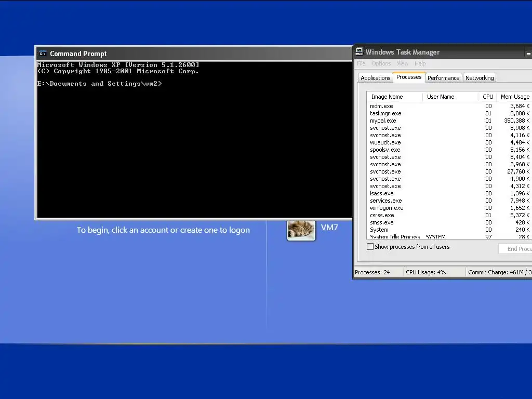Select the lsass.exe process row
The height and width of the screenshot is (399, 532).
449,193
